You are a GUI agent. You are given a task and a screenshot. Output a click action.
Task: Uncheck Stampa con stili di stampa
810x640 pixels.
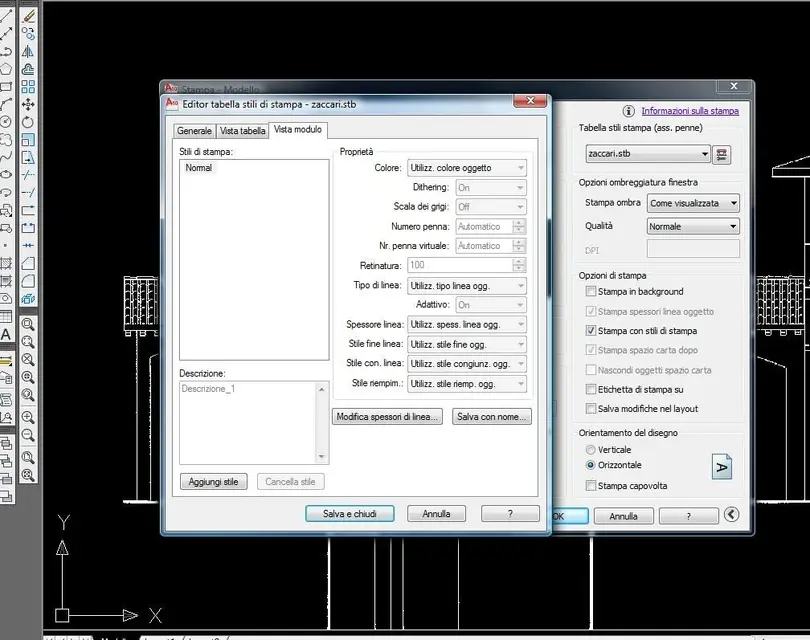(591, 331)
